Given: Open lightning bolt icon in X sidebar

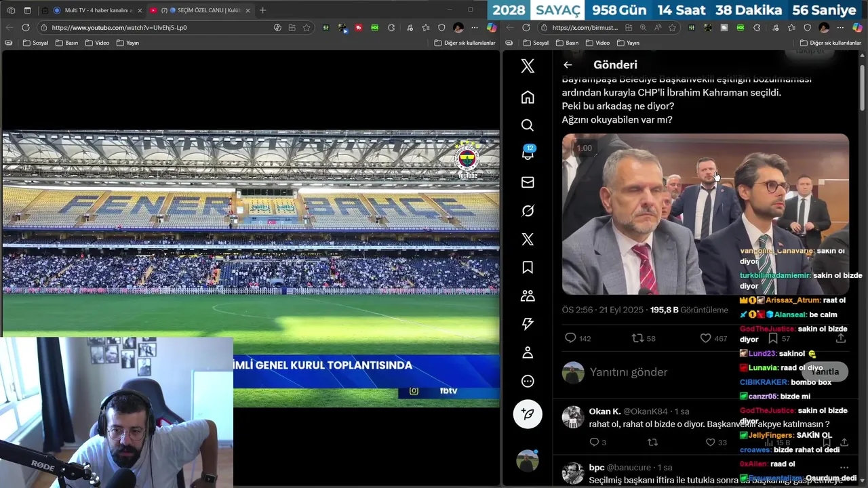Looking at the screenshot, I should click(x=528, y=324).
